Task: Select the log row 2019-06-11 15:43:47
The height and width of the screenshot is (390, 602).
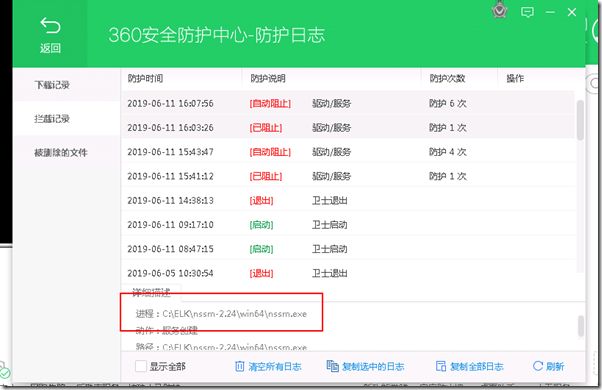Action: 348,152
